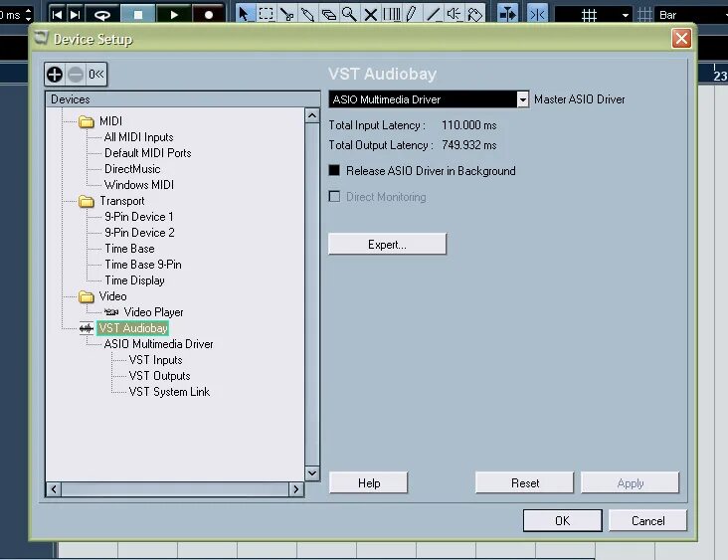Viewport: 728px width, 560px height.
Task: Click the device list scroll up arrow
Action: click(x=312, y=115)
